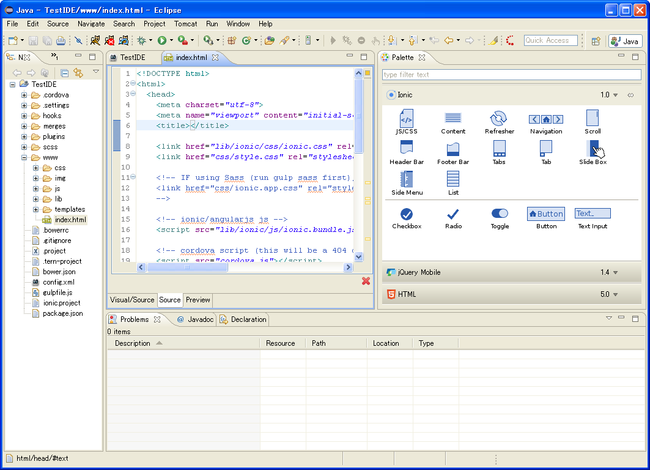Select the single Tab palette widget

(546, 153)
